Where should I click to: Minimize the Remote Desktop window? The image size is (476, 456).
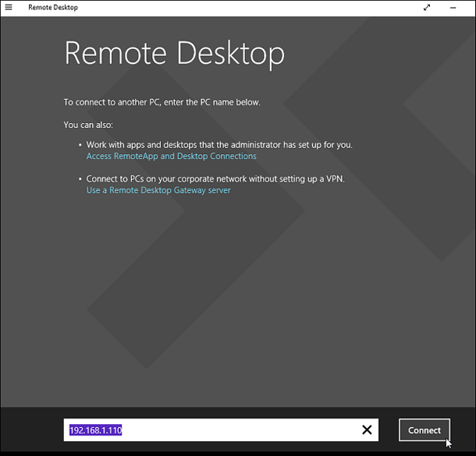coord(453,7)
